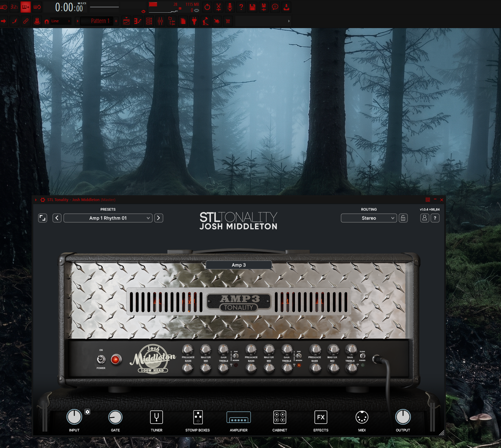Click the floppy-with-arrows save new version icon
This screenshot has width=501, height=448.
264,7
